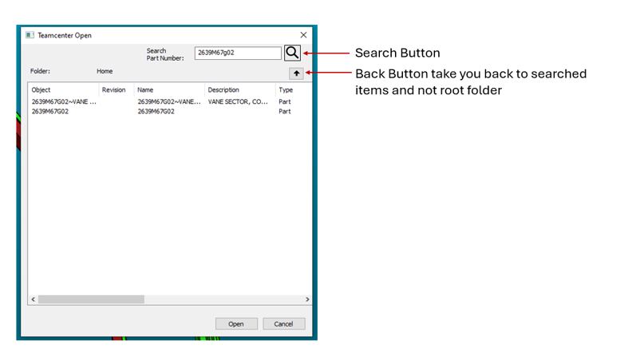Click Part type cell in the VANE SECTOR row
Image resolution: width=644 pixels, height=364 pixels.
(285, 101)
